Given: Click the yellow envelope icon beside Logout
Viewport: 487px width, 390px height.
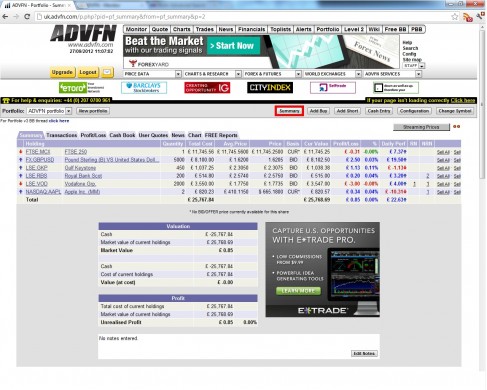Looking at the screenshot, I should click(107, 72).
